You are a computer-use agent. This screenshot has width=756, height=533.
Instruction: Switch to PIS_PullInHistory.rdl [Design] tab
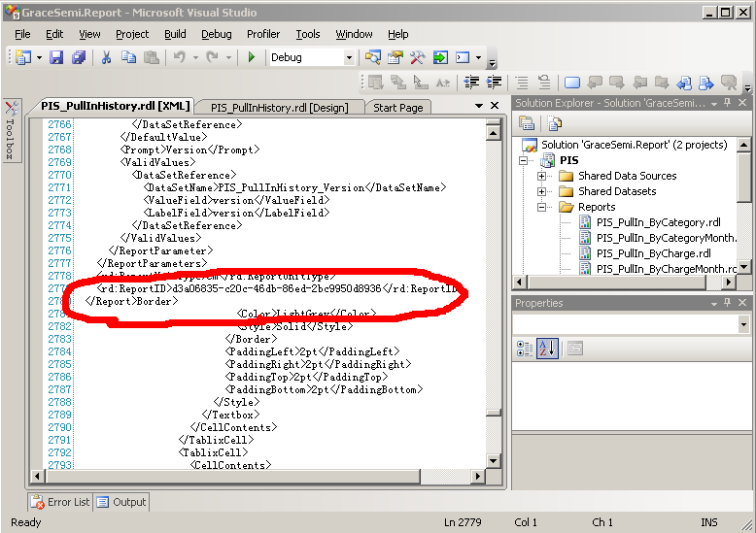280,108
